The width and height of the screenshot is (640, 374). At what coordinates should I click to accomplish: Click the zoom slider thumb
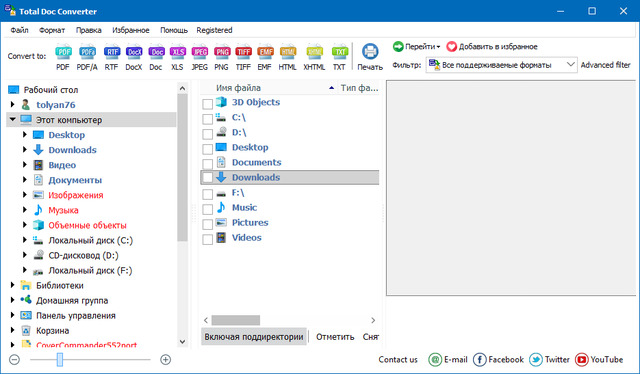pyautogui.click(x=60, y=360)
